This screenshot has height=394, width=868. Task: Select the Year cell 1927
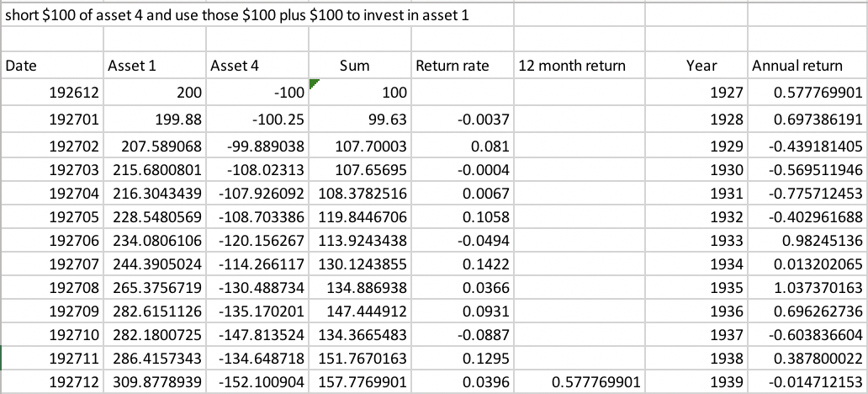coord(696,92)
